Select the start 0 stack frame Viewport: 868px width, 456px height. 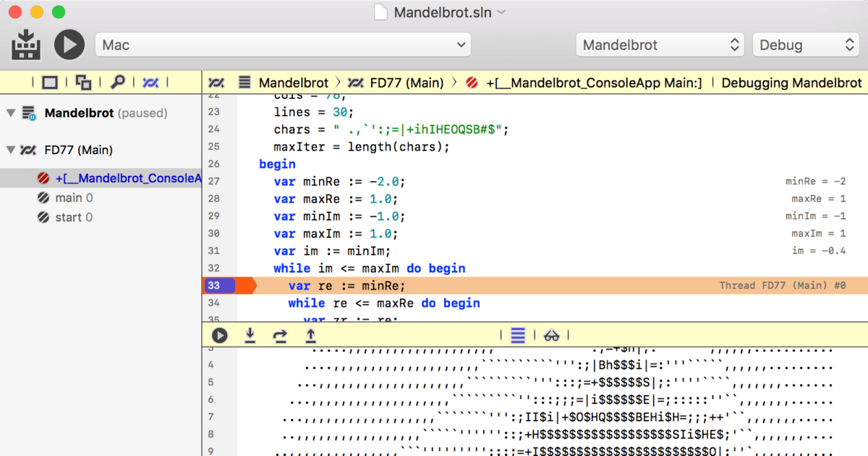click(72, 216)
